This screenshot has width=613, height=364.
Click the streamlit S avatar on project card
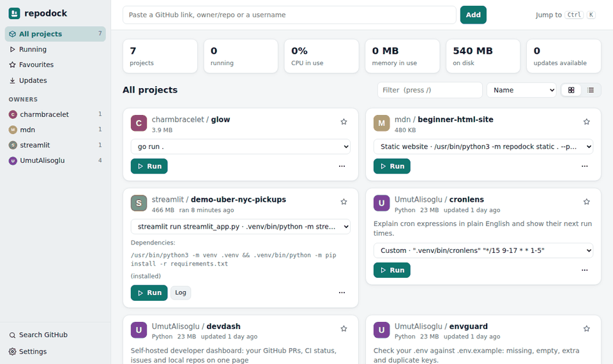point(139,203)
